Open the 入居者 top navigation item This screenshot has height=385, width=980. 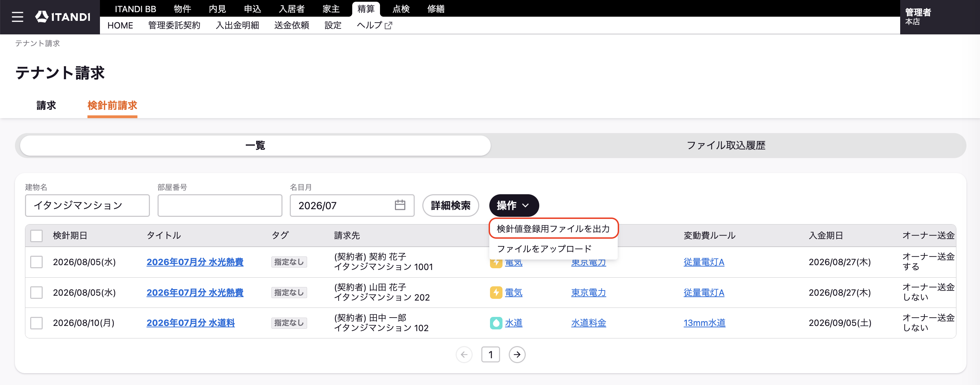point(292,9)
